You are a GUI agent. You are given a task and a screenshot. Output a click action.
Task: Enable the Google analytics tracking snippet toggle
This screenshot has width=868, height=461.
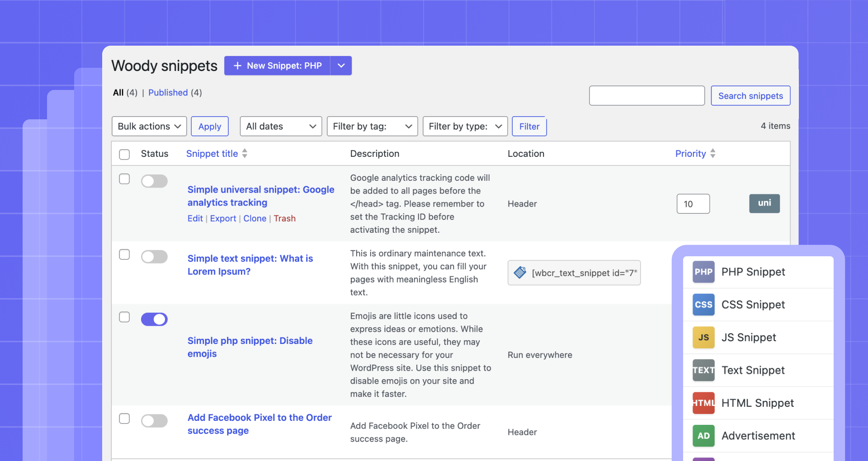pyautogui.click(x=154, y=181)
